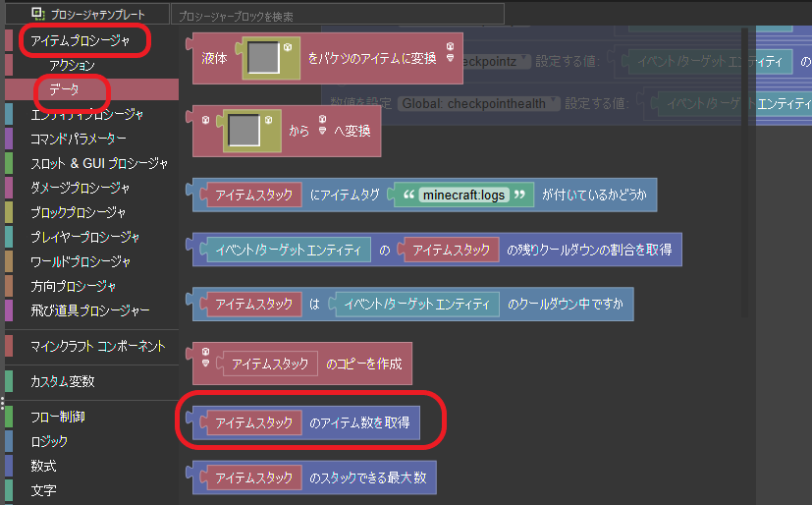812x505 pixels.
Task: Open the フロー制御 category
Action: coord(57,417)
